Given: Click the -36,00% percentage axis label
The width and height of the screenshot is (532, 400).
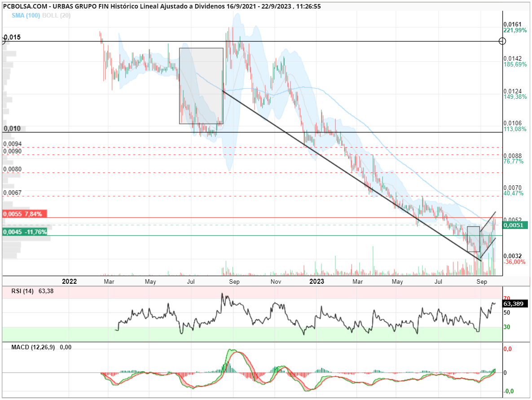Looking at the screenshot, I should click(514, 262).
